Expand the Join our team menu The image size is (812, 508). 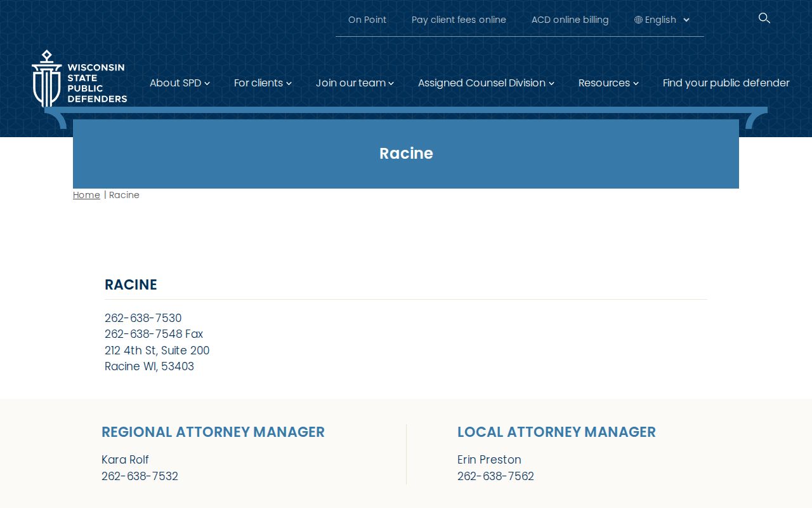pos(355,83)
